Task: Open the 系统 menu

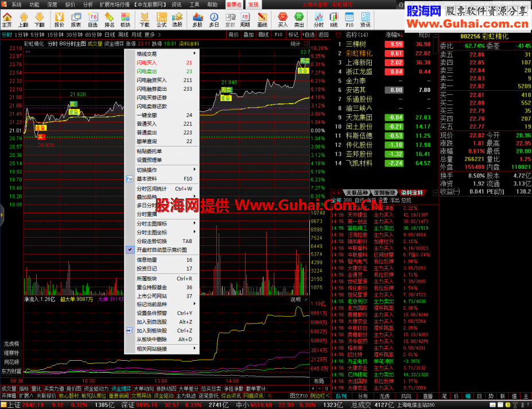Action: click(x=16, y=5)
